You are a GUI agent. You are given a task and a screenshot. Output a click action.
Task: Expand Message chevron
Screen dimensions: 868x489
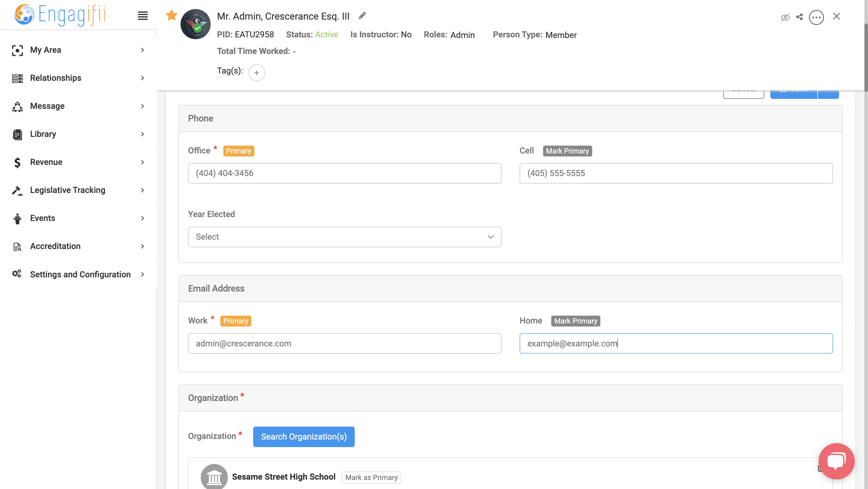[143, 106]
